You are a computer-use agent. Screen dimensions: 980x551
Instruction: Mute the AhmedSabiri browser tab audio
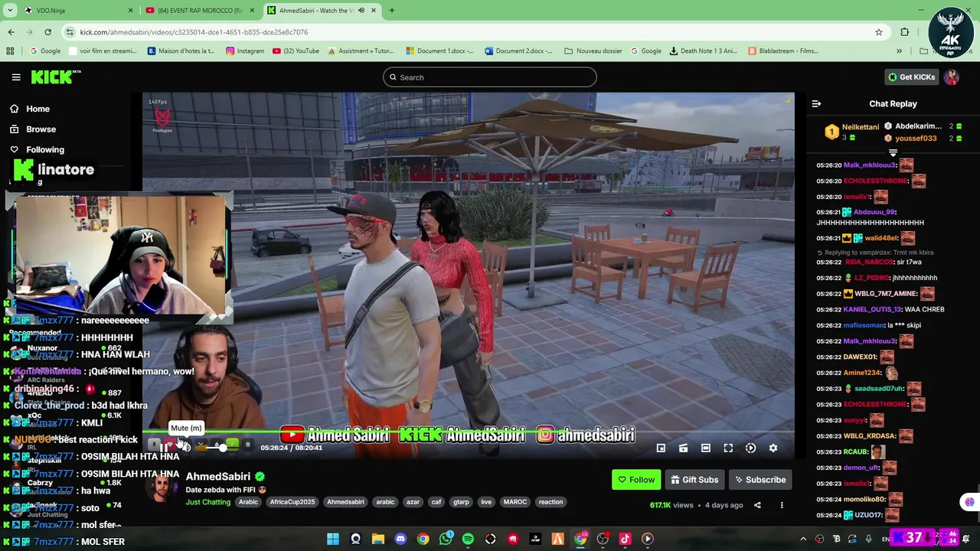(361, 11)
